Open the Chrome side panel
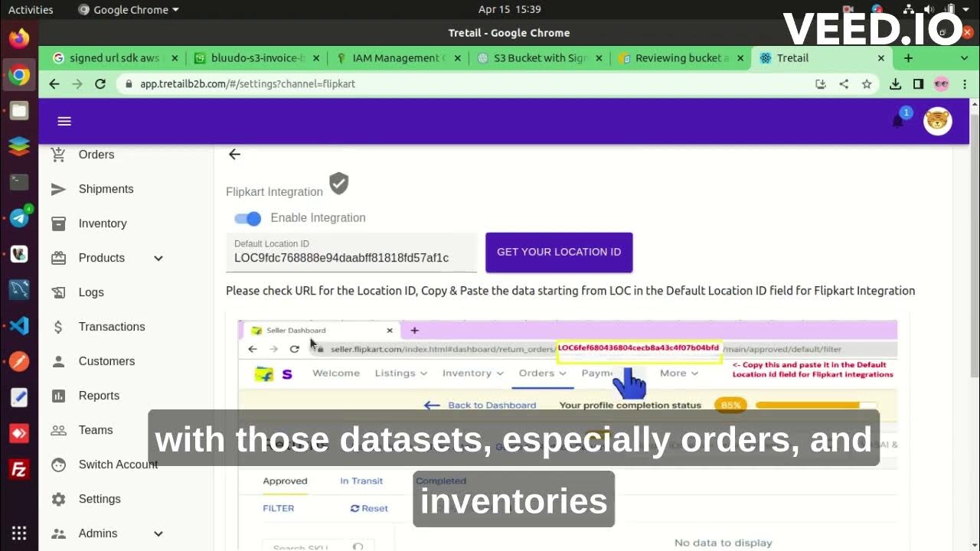Image resolution: width=980 pixels, height=551 pixels. click(918, 84)
